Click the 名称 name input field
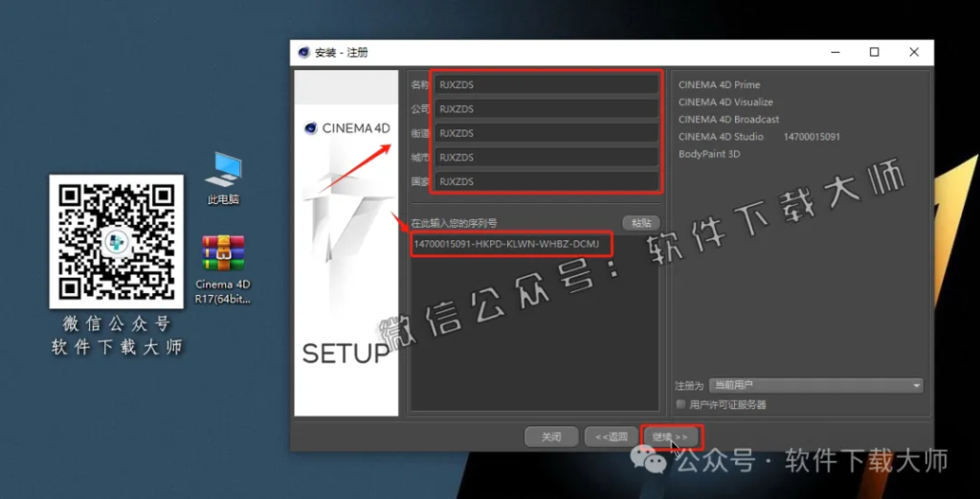 coord(546,84)
